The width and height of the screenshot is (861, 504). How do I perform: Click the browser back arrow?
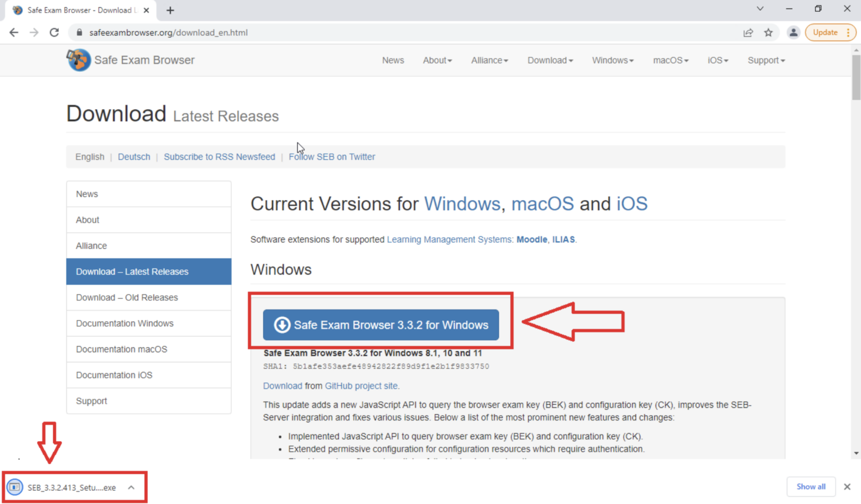(x=13, y=33)
